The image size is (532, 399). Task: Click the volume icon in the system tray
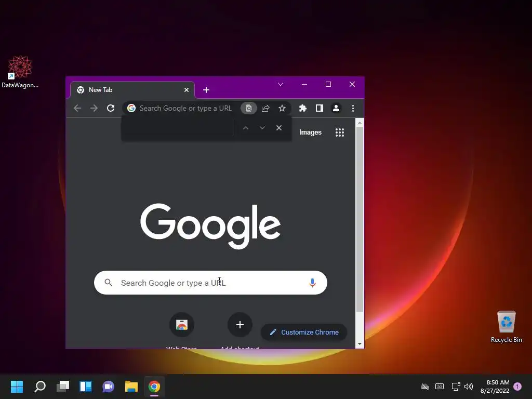coord(469,387)
